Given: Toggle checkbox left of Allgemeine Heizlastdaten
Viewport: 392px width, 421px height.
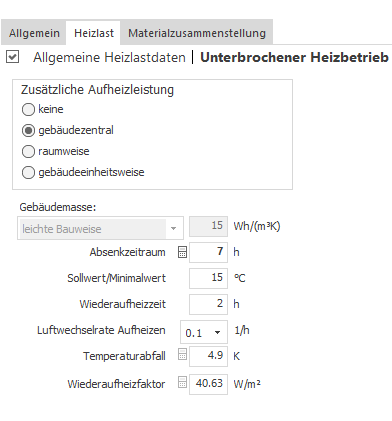Looking at the screenshot, I should point(12,57).
